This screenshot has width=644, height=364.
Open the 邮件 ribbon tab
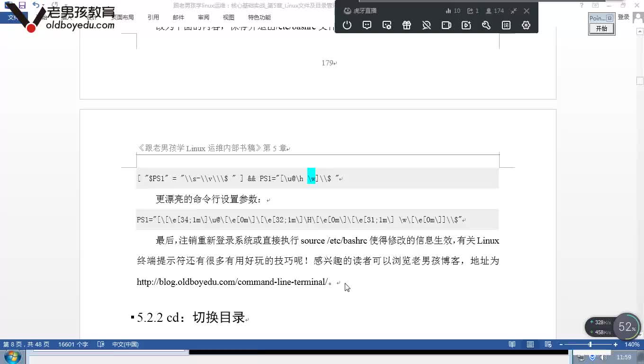click(x=179, y=18)
